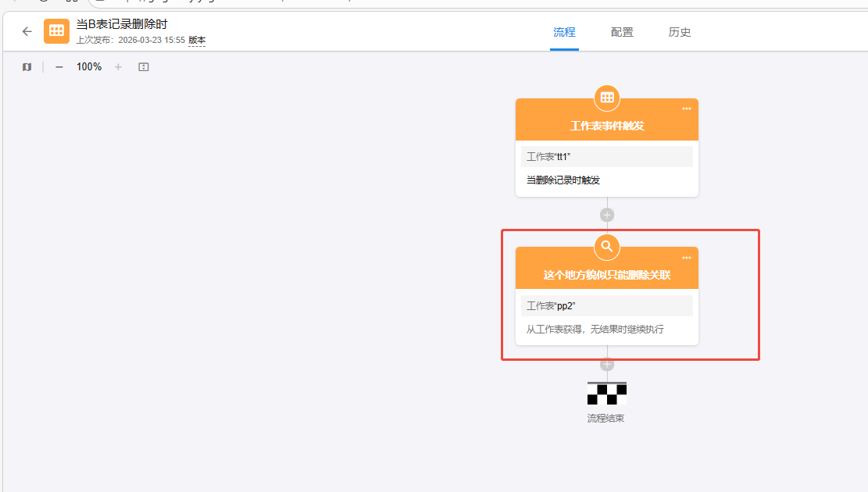Click the 流程结束 label
The height and width of the screenshot is (492, 868).
(x=605, y=419)
